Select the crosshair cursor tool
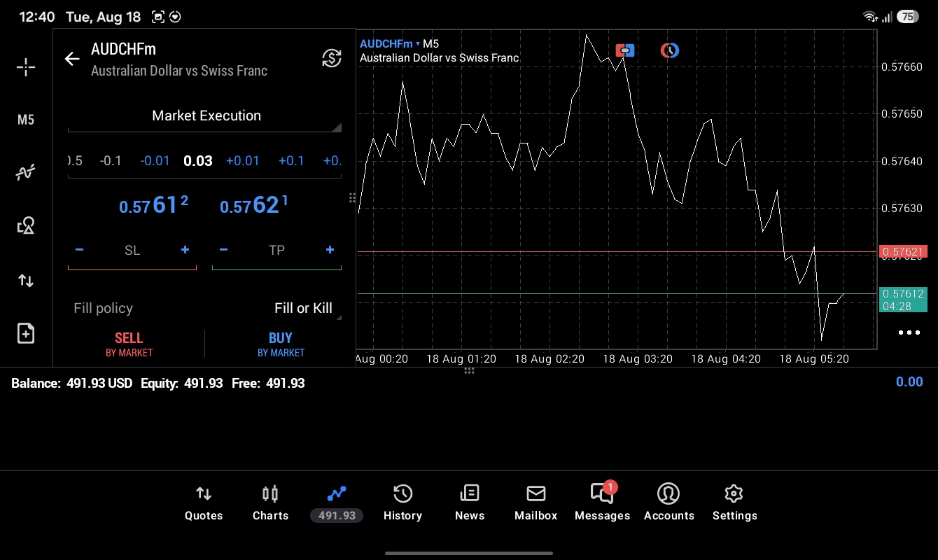 26,67
